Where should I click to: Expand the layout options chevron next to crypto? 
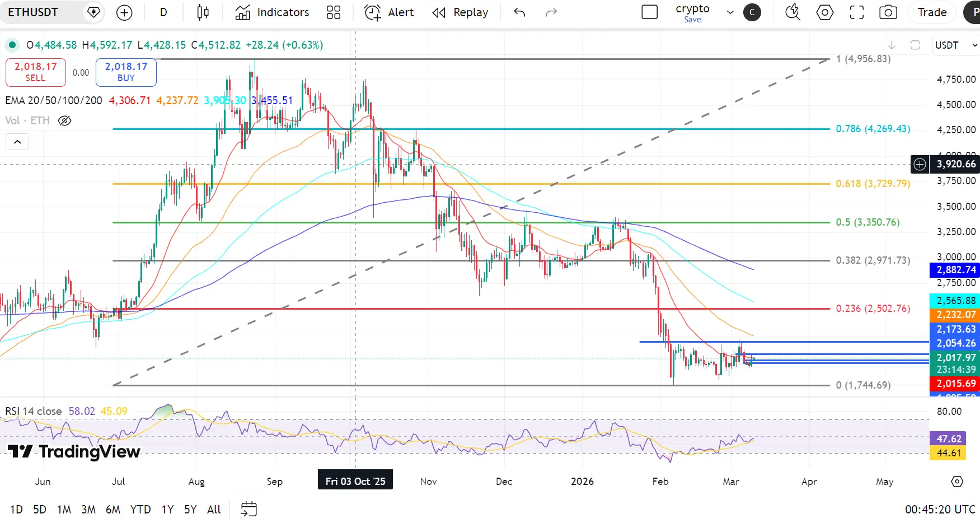730,12
